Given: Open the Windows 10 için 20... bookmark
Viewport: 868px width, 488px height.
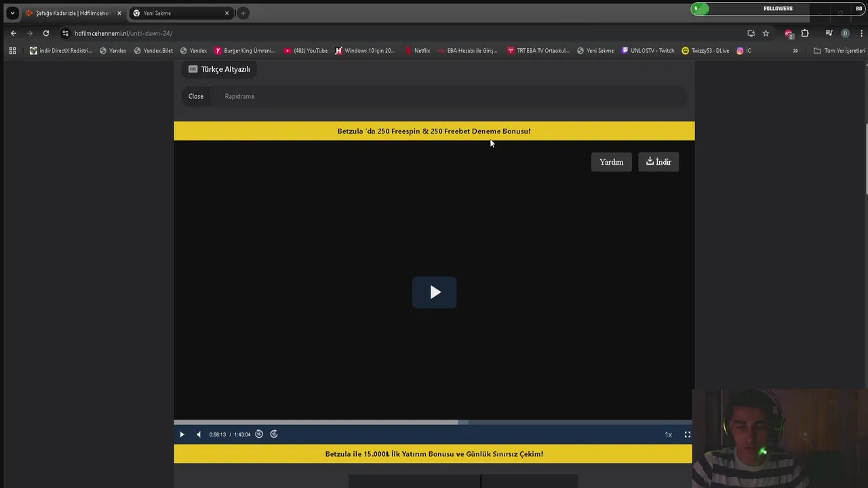Looking at the screenshot, I should [365, 51].
